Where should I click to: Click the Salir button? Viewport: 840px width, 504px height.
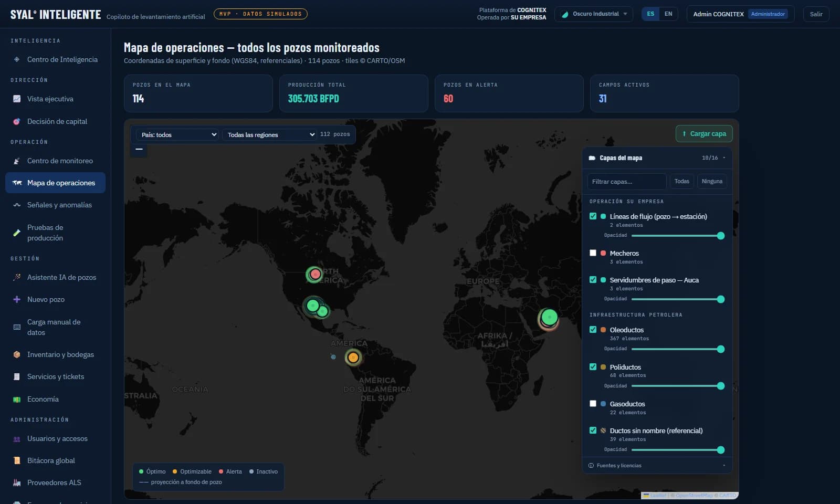pos(816,14)
